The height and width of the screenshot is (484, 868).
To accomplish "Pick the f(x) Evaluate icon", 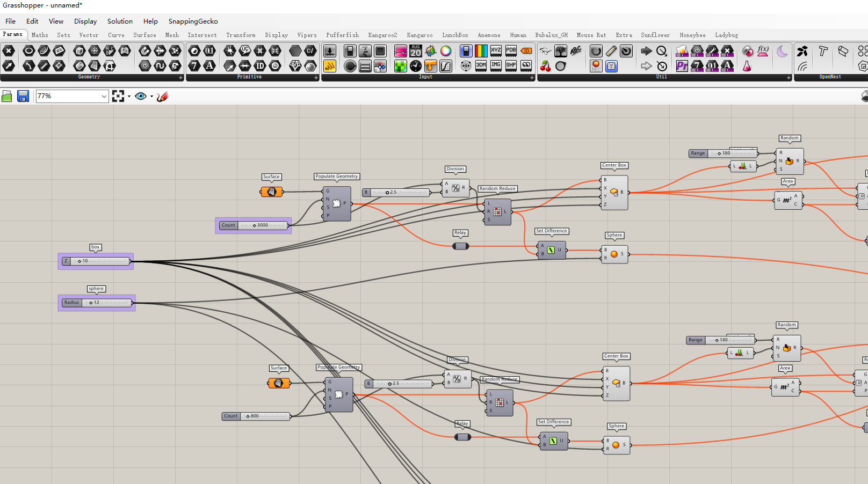I will click(763, 51).
